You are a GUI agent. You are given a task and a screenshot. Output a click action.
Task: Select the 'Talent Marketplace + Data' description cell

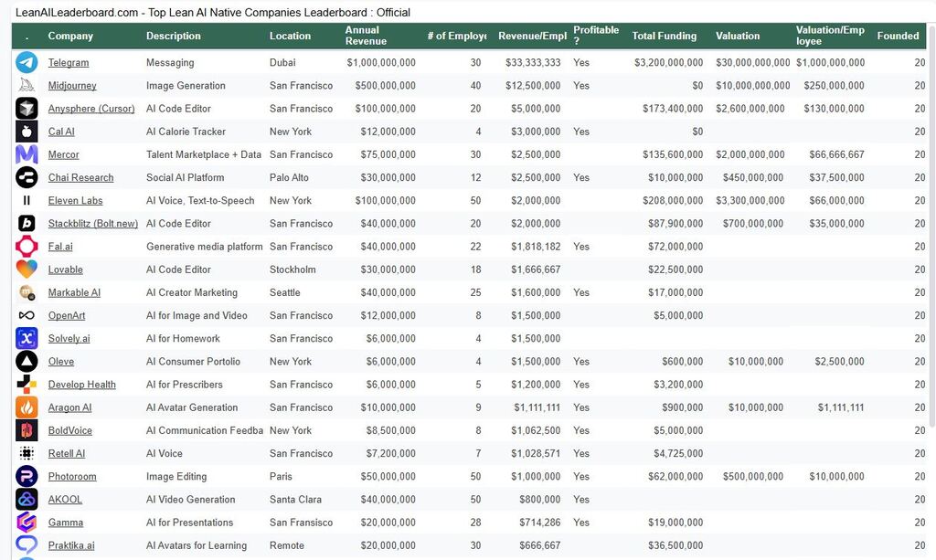(x=204, y=154)
